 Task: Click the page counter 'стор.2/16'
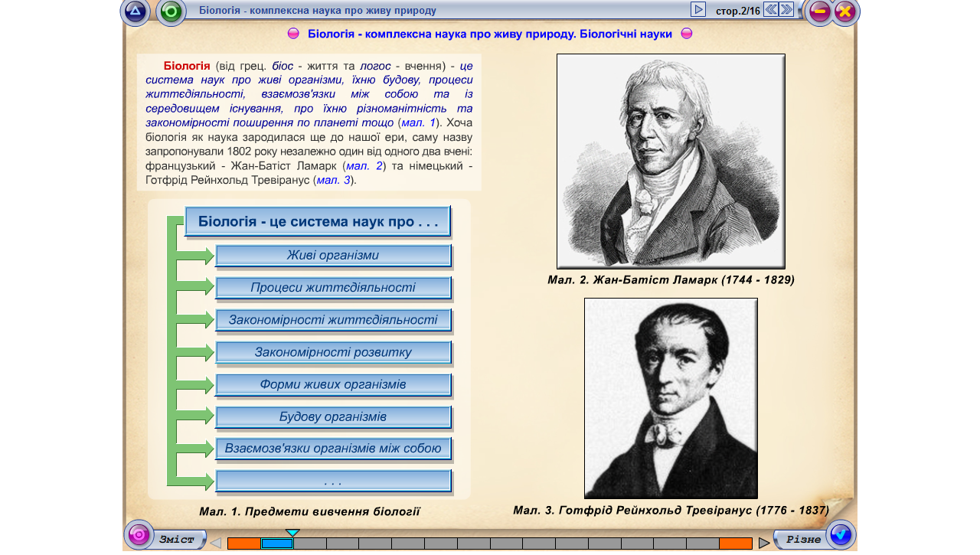point(738,11)
